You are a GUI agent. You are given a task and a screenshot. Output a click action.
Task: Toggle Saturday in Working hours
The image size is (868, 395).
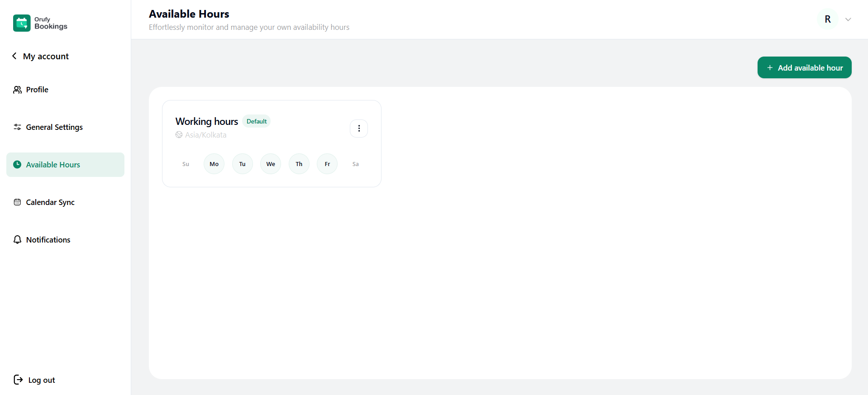355,164
